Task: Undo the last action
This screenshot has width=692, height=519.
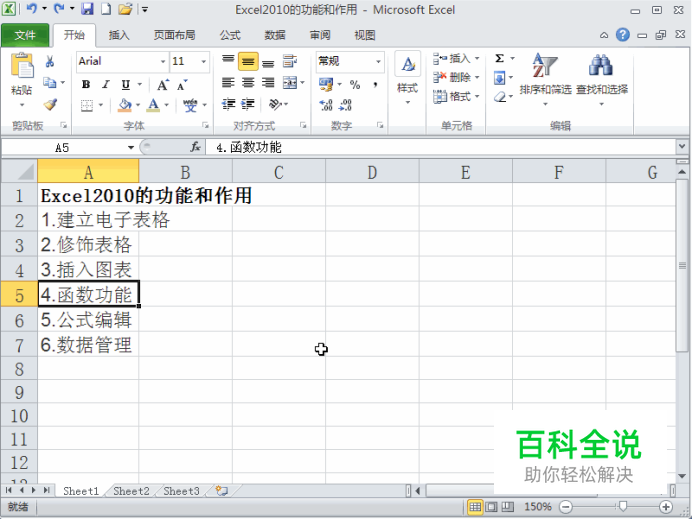Action: (32, 9)
